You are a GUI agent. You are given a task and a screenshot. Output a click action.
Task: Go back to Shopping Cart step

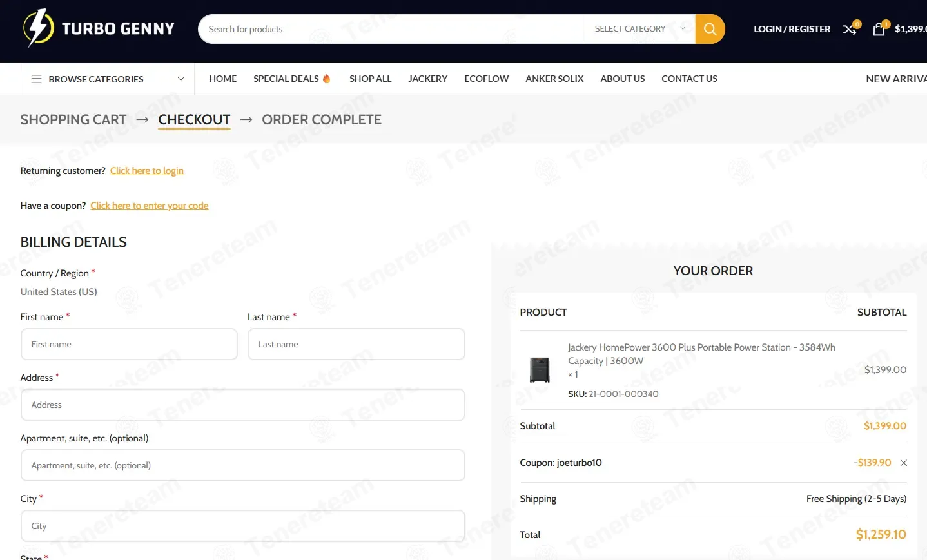click(73, 119)
